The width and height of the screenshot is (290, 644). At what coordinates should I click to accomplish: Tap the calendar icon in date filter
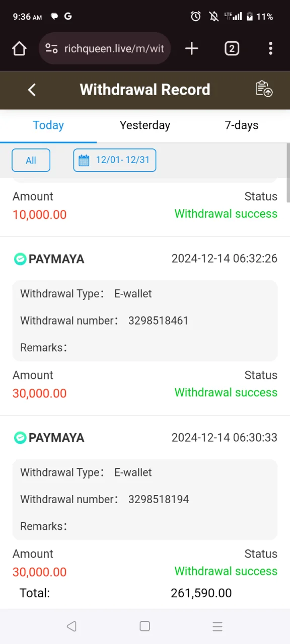point(84,160)
